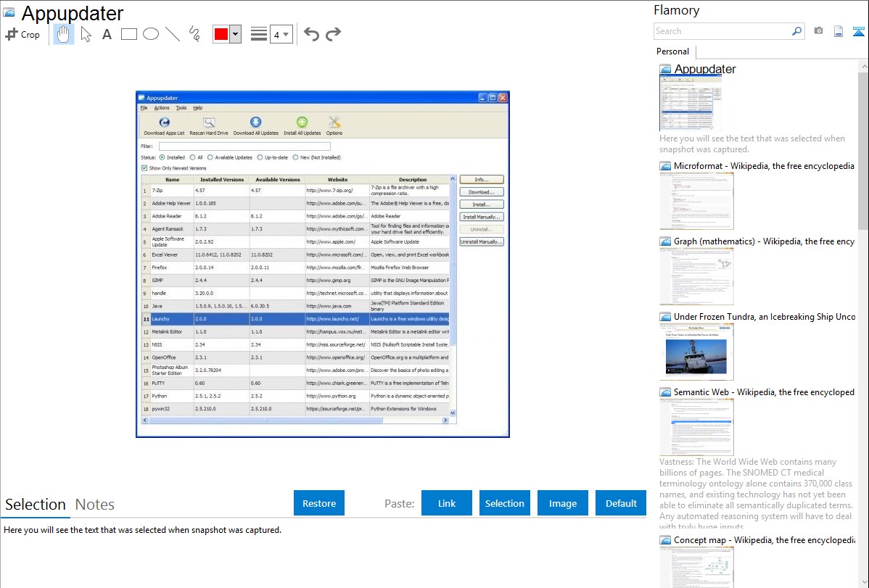Click the table's scroll down arrow

(x=453, y=413)
